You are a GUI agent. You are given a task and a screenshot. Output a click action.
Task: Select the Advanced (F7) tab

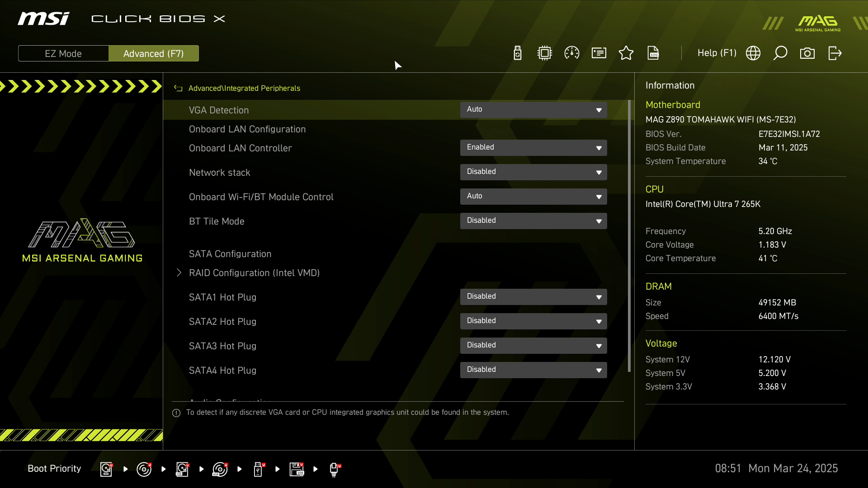click(x=153, y=53)
